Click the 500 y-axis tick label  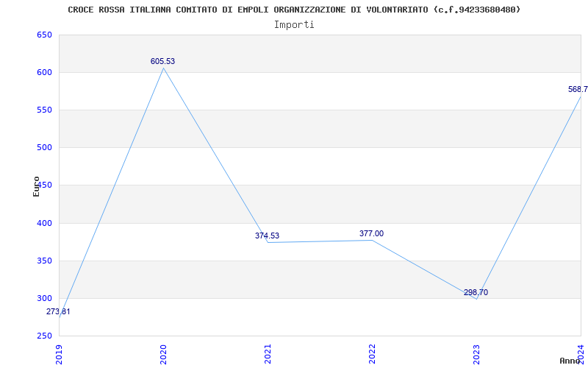[44, 148]
